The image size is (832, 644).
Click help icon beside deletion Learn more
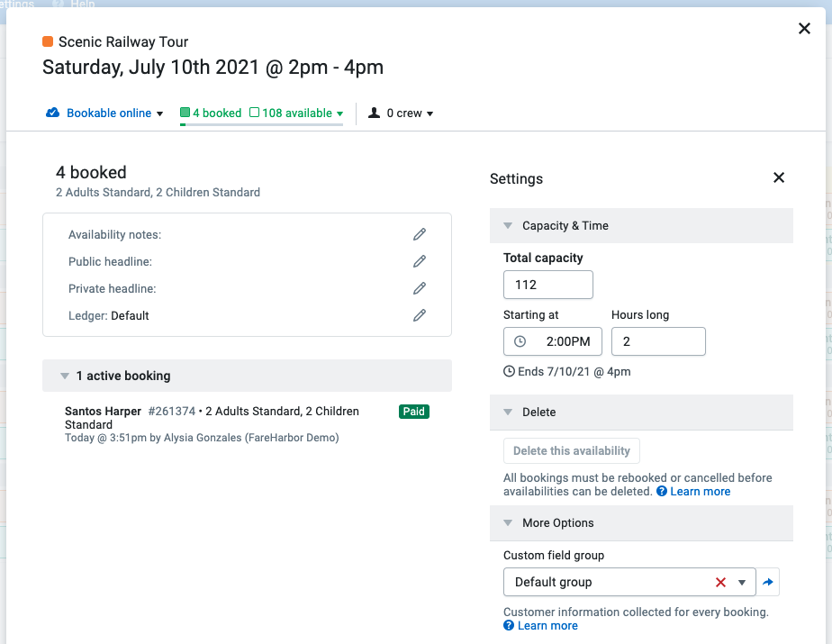662,491
